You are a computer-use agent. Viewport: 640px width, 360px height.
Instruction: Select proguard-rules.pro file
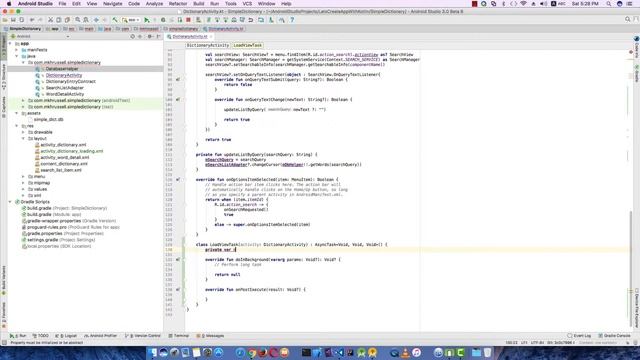pos(47,227)
